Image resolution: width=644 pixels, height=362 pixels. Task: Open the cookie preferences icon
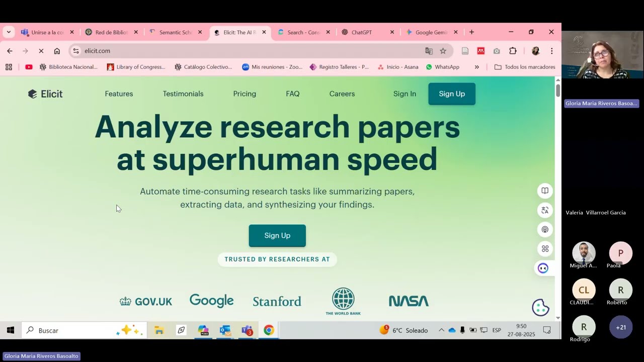pos(540,307)
